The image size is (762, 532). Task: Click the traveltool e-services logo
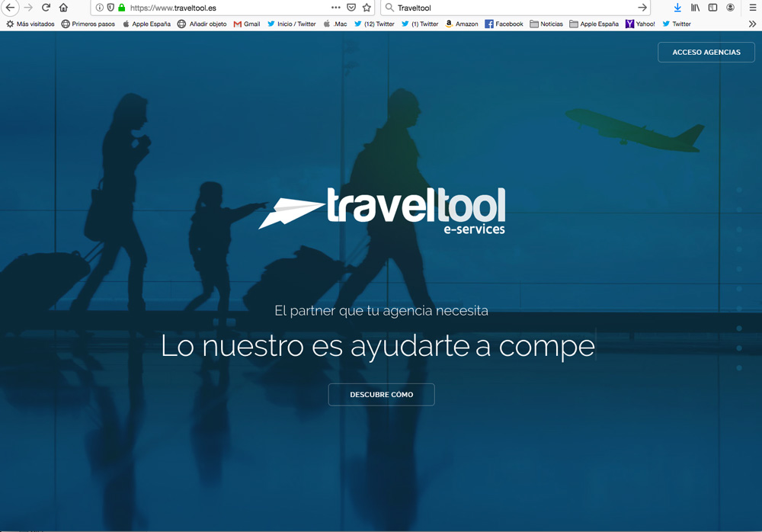pyautogui.click(x=382, y=210)
